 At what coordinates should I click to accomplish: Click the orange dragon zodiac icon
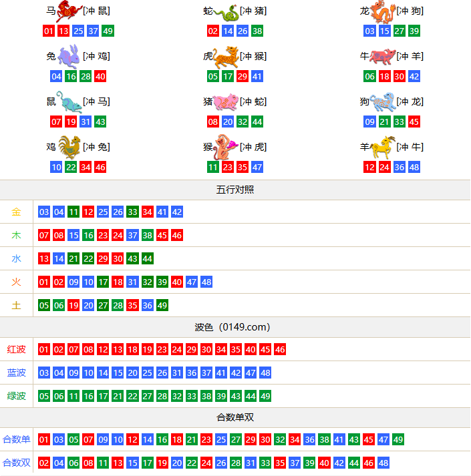pos(383,11)
